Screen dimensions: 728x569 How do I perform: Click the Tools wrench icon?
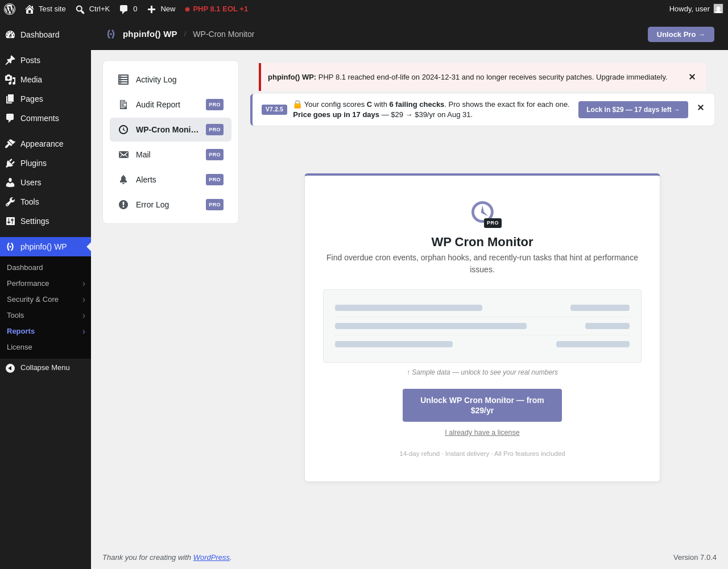point(10,202)
